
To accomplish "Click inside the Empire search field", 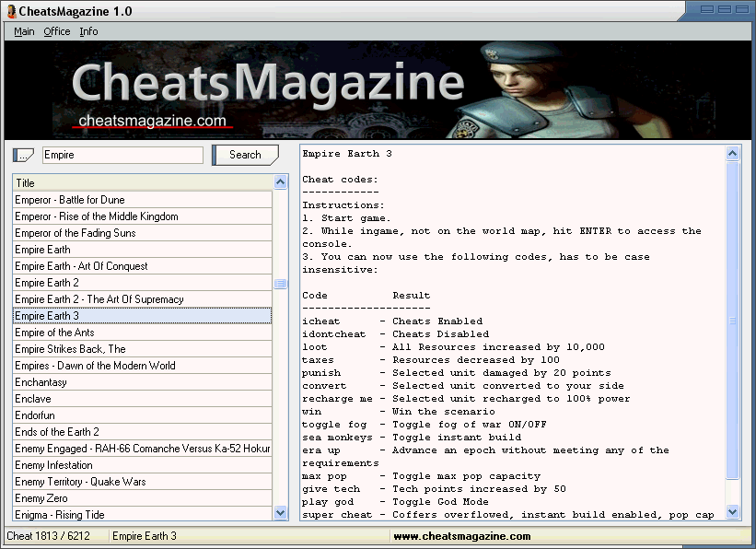I will tap(120, 155).
